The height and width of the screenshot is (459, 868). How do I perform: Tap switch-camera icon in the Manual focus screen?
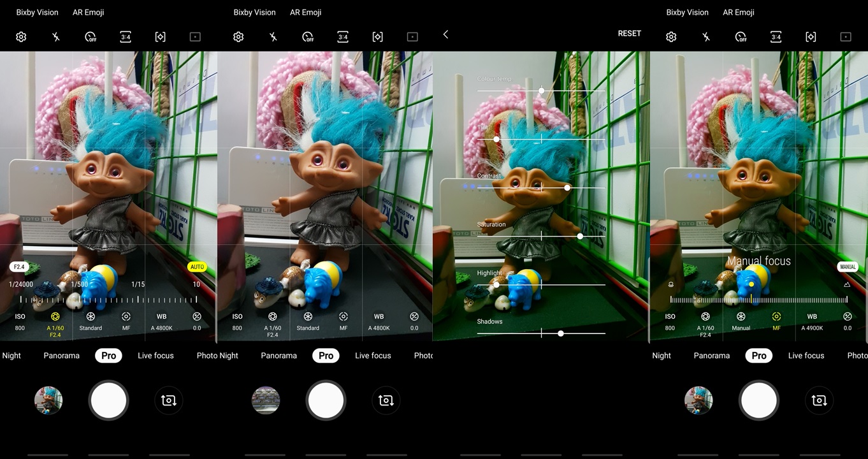pos(819,400)
